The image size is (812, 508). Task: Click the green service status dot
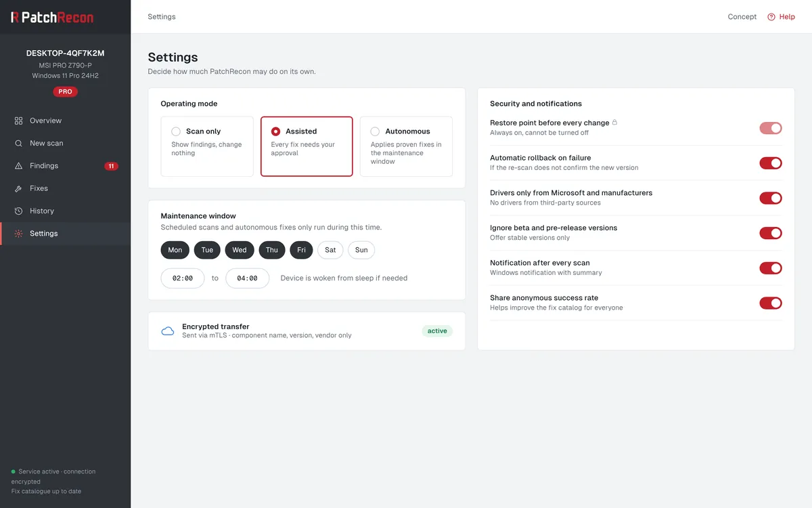[x=14, y=471]
